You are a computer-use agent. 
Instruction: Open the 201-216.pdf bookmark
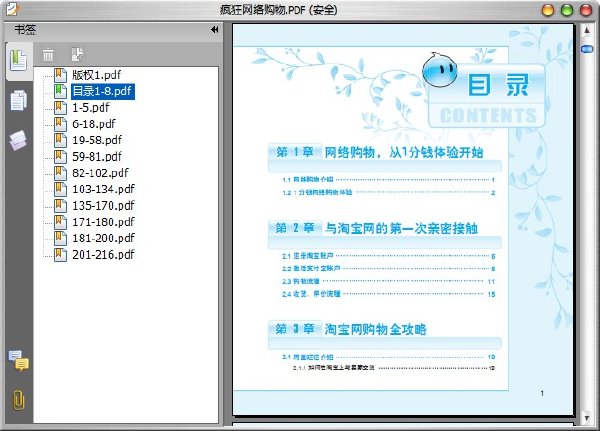point(103,255)
